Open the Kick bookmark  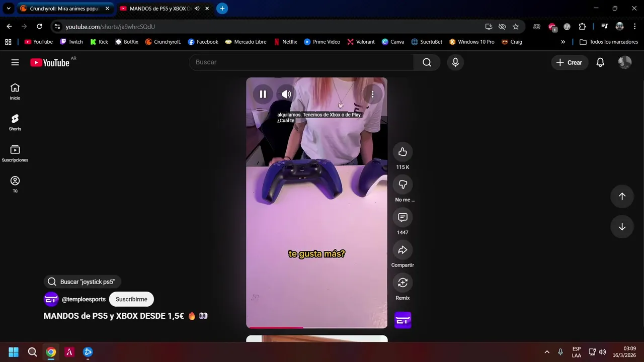coord(99,42)
